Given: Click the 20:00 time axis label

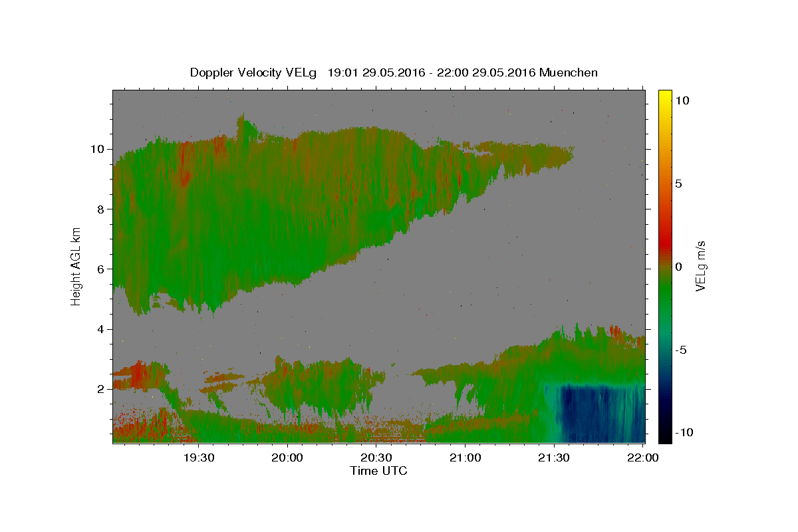Looking at the screenshot, I should point(287,458).
